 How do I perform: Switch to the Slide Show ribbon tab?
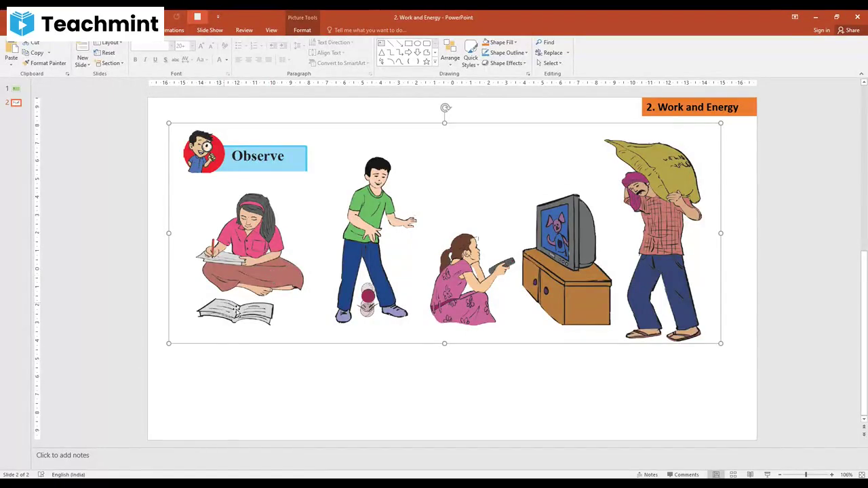pos(210,30)
